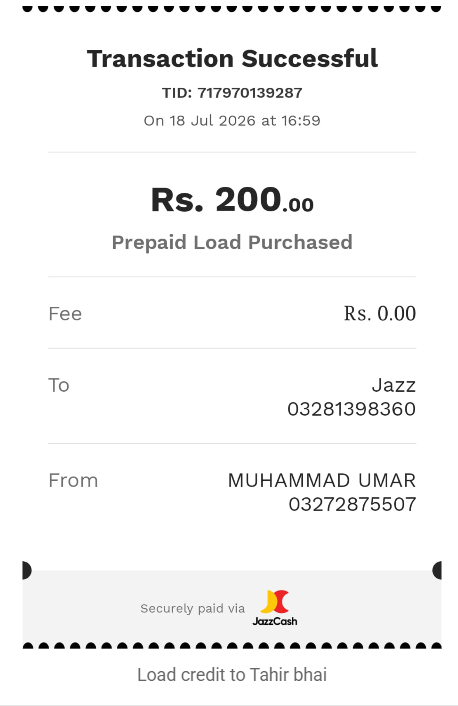Image resolution: width=458 pixels, height=706 pixels.
Task: Click the Securely paid via text
Action: pyautogui.click(x=192, y=609)
